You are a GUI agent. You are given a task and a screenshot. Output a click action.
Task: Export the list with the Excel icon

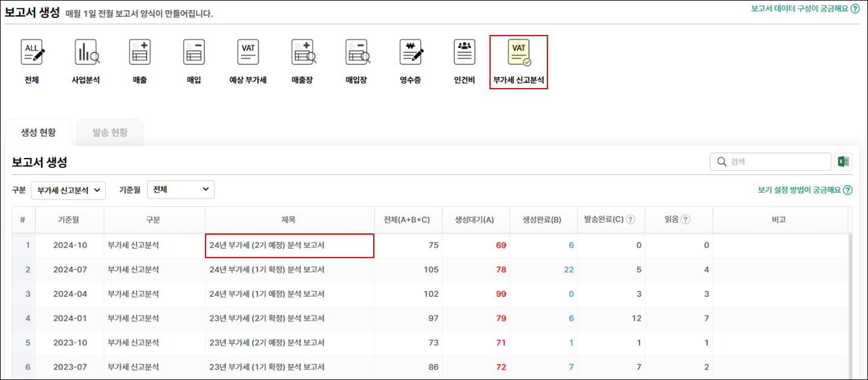point(843,162)
